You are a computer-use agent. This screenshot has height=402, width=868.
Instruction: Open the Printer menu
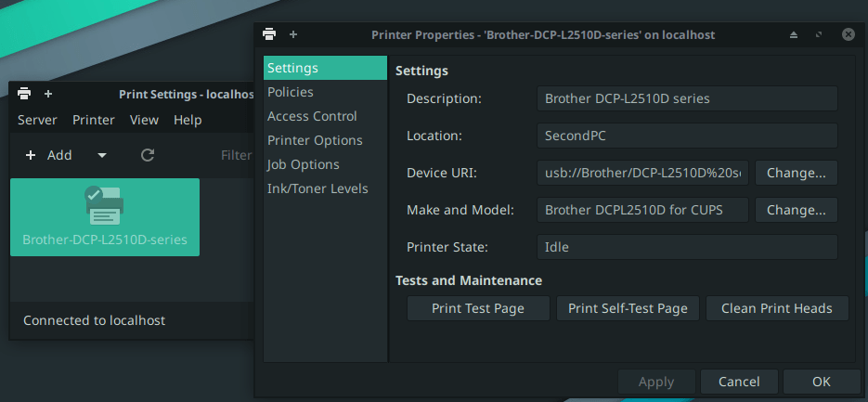[94, 120]
